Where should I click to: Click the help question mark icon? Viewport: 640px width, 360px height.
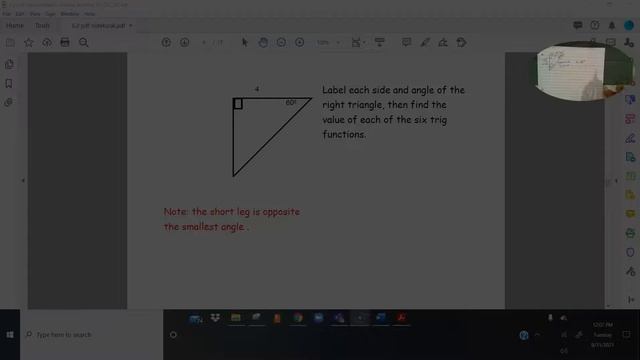coord(595,25)
